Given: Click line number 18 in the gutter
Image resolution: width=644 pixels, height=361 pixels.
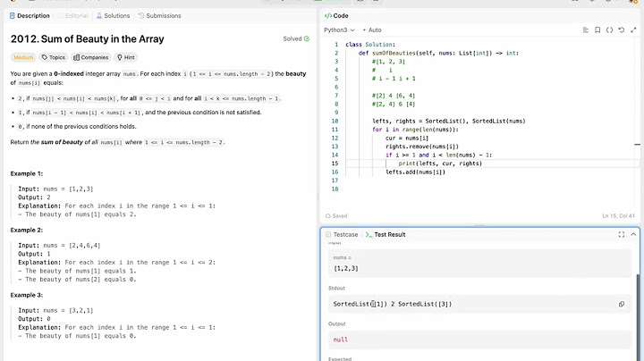Looking at the screenshot, I should point(335,189).
